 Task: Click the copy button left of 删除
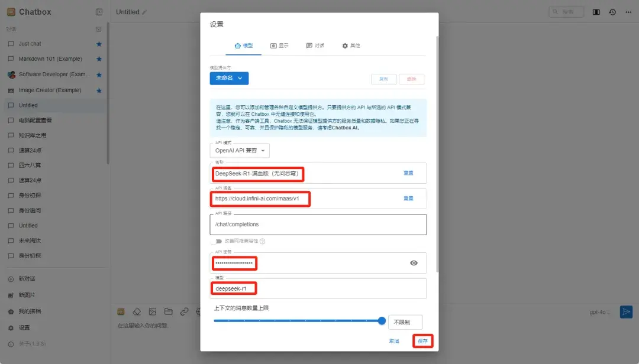click(x=383, y=79)
